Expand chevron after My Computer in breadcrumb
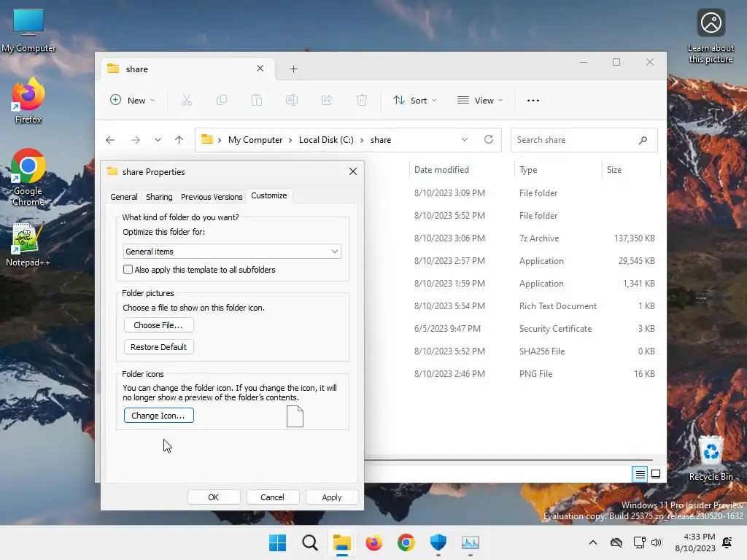 coord(290,140)
